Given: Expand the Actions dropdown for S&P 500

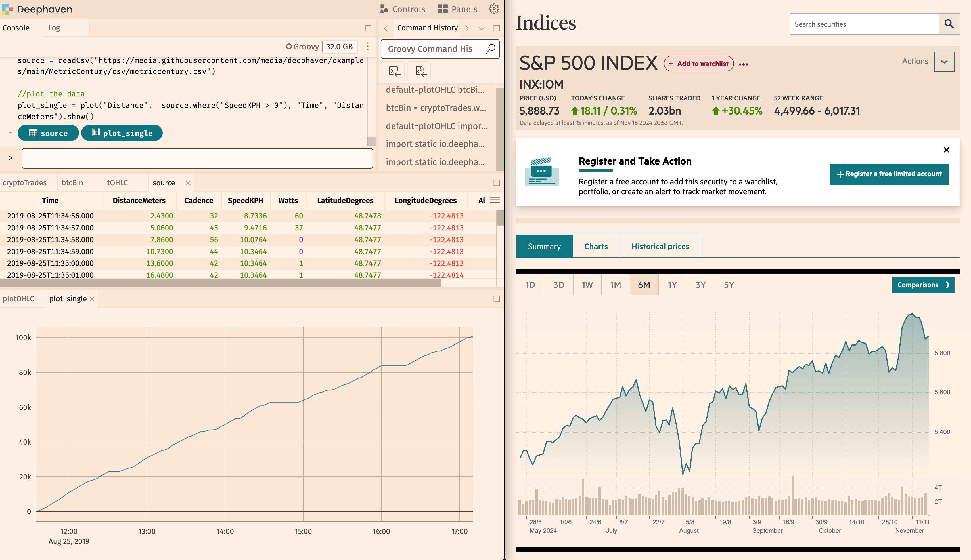Looking at the screenshot, I should pyautogui.click(x=944, y=61).
